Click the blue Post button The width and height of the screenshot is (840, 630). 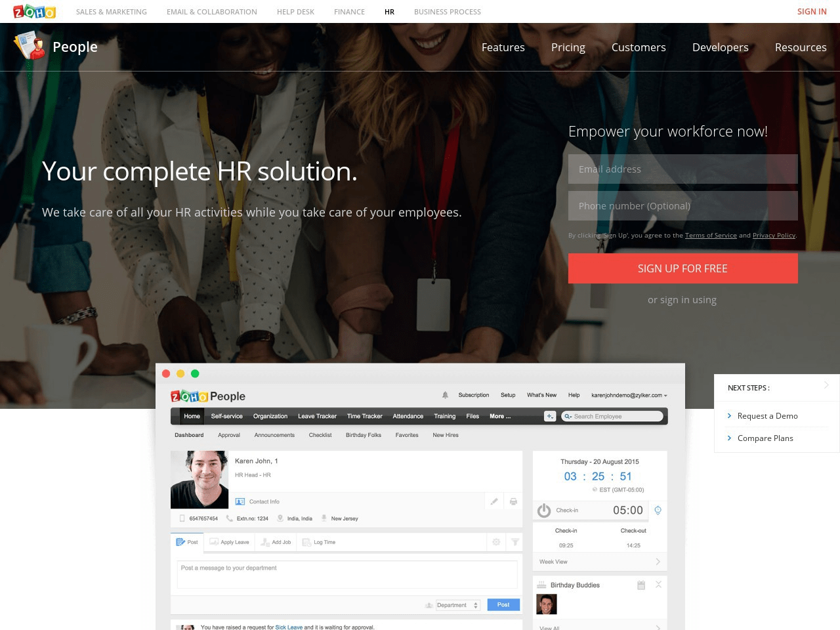pyautogui.click(x=503, y=605)
